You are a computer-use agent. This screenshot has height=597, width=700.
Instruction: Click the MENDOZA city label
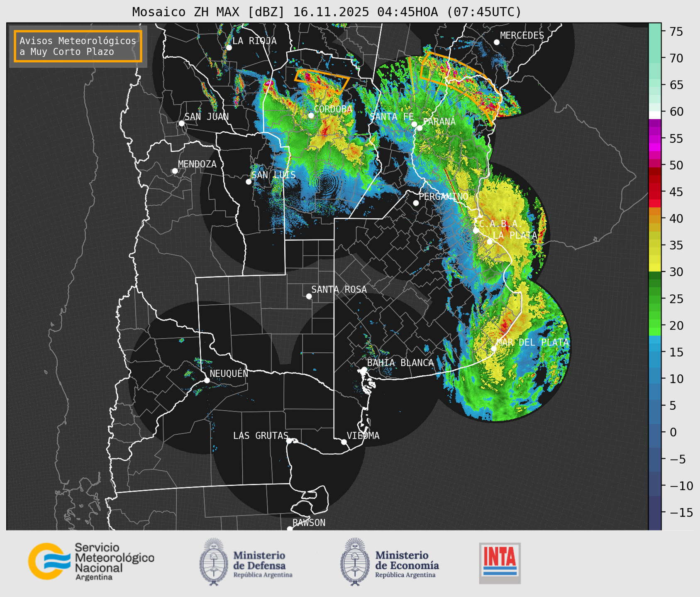click(x=198, y=164)
